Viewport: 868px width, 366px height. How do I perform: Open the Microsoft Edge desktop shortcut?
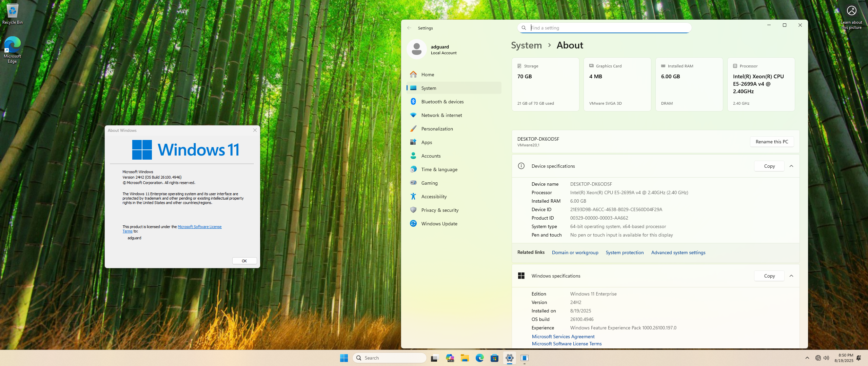(x=13, y=49)
